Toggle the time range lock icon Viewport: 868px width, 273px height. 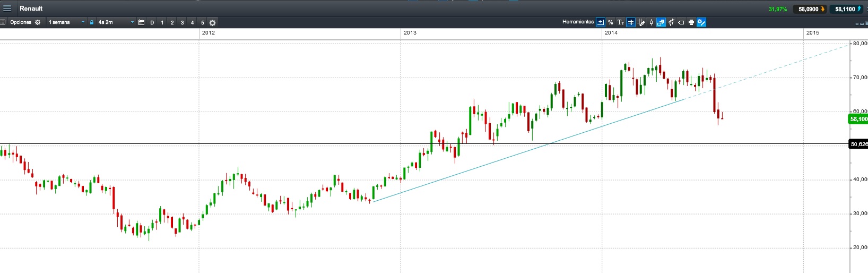[92, 22]
